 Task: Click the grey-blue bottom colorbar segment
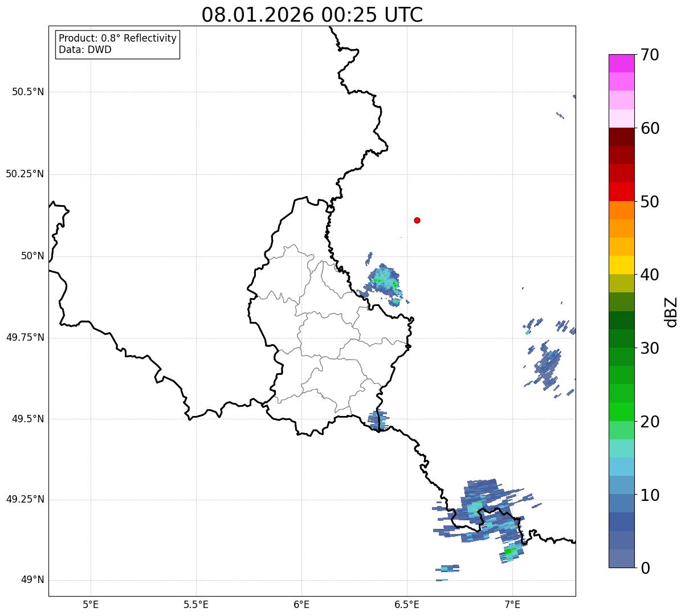[x=621, y=558]
